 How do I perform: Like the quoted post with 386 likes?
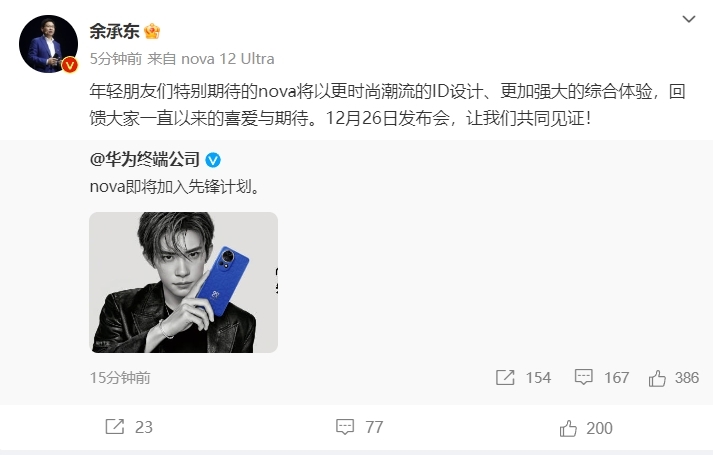[x=657, y=378]
